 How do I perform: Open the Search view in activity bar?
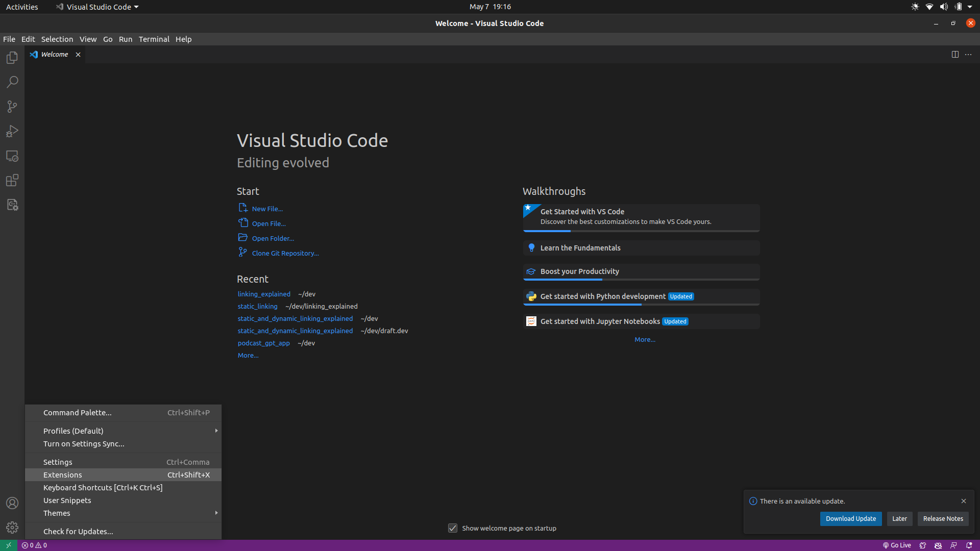[12, 82]
